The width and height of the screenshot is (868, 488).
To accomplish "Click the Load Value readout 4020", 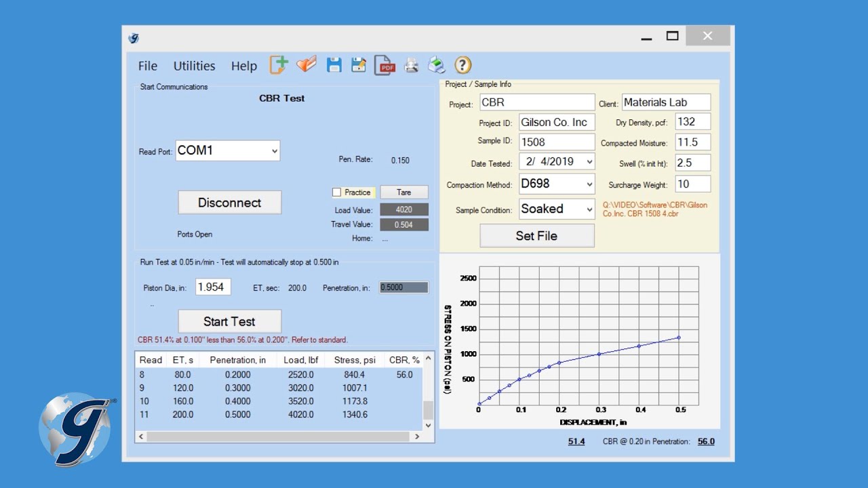I will [x=404, y=210].
